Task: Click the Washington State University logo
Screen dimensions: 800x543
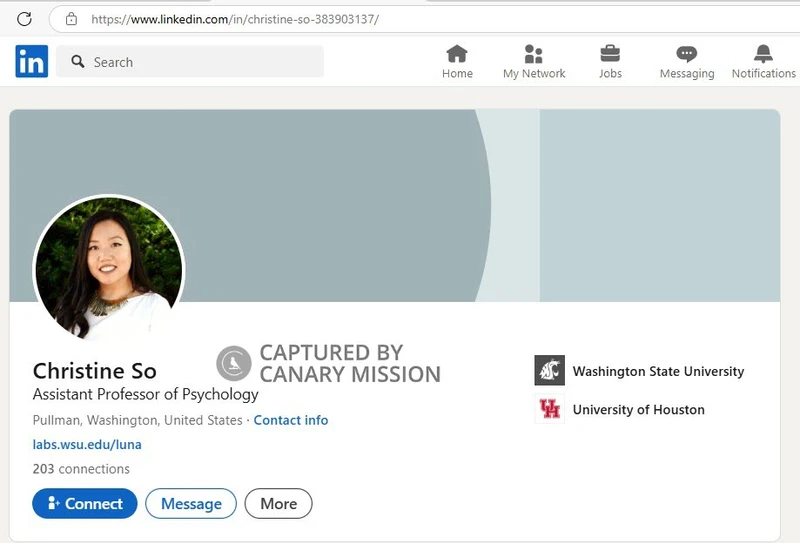Action: [549, 371]
